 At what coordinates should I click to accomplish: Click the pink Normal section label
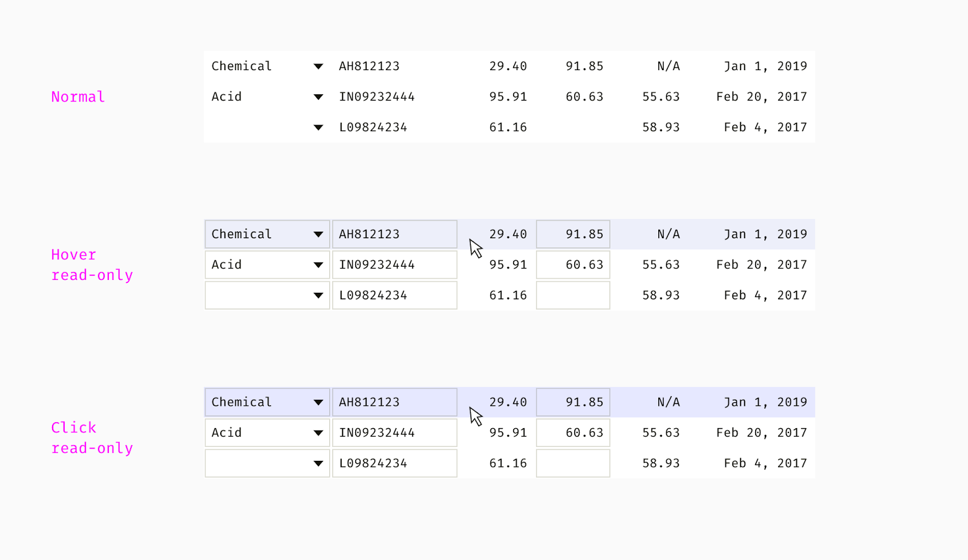pyautogui.click(x=78, y=97)
